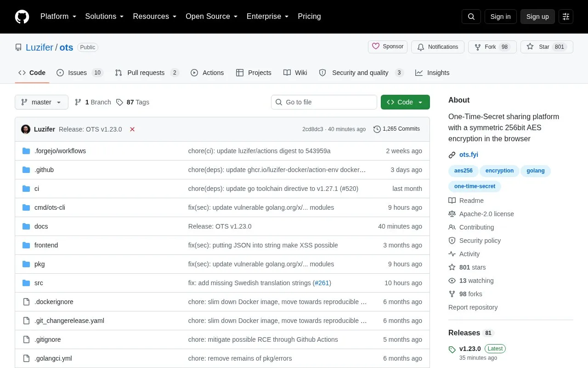Star the ots repository
The image size is (588, 368).
[x=547, y=47]
